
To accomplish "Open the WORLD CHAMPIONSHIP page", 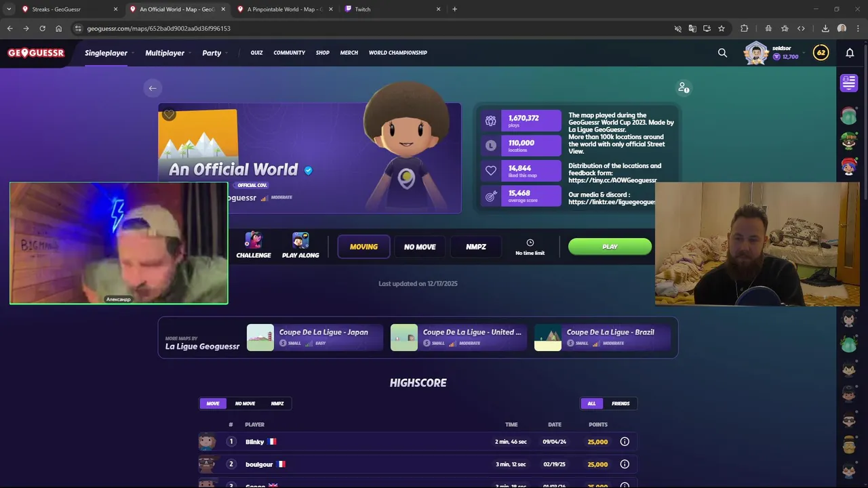I will [x=398, y=53].
